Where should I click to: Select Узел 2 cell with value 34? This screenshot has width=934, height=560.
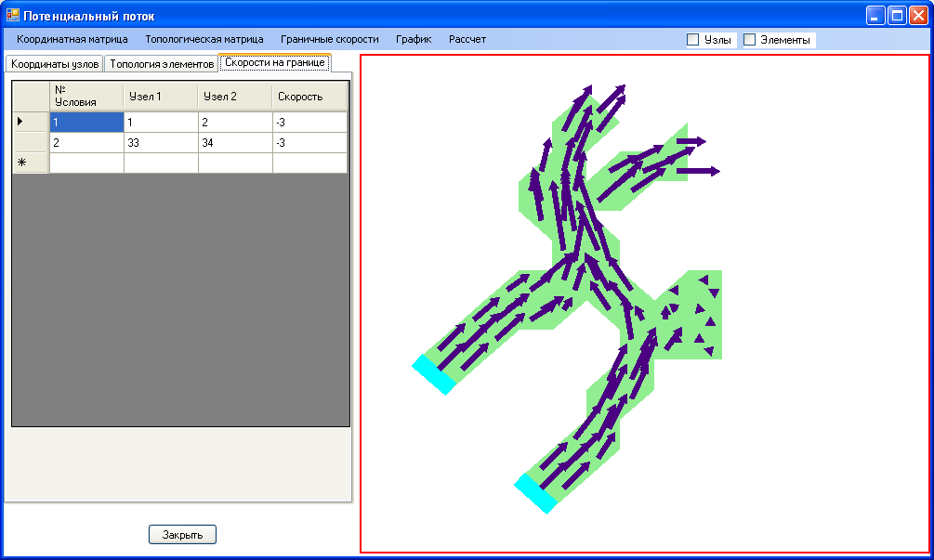tap(235, 143)
